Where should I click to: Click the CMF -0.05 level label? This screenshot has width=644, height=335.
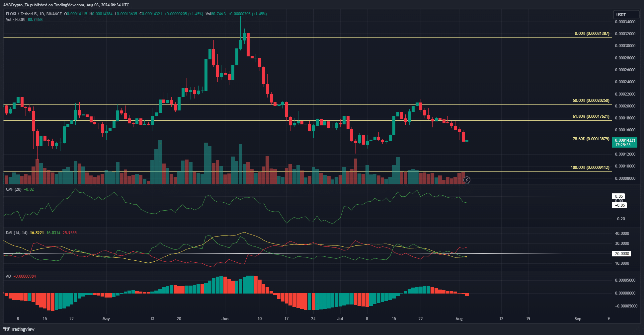pyautogui.click(x=619, y=205)
